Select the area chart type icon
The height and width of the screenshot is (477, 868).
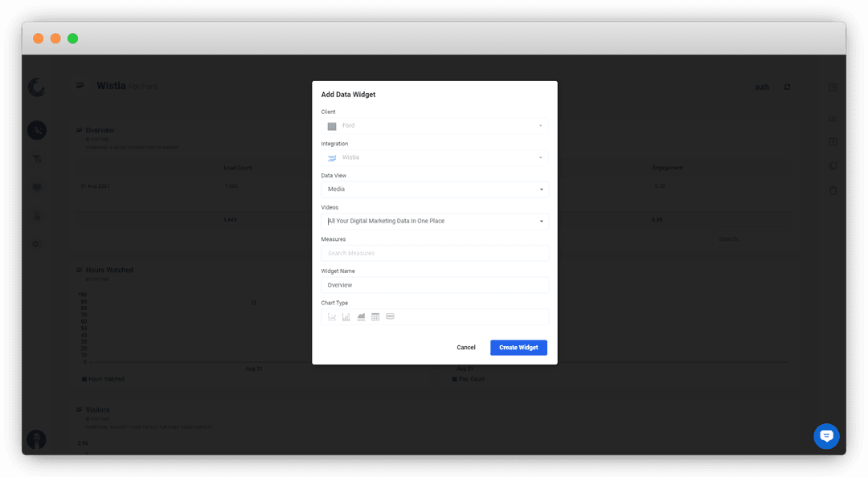coord(361,316)
